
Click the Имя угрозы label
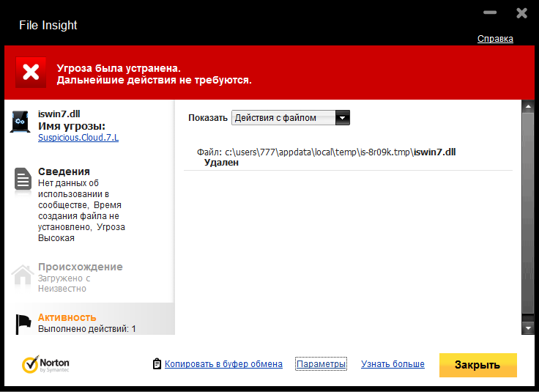pyautogui.click(x=72, y=126)
